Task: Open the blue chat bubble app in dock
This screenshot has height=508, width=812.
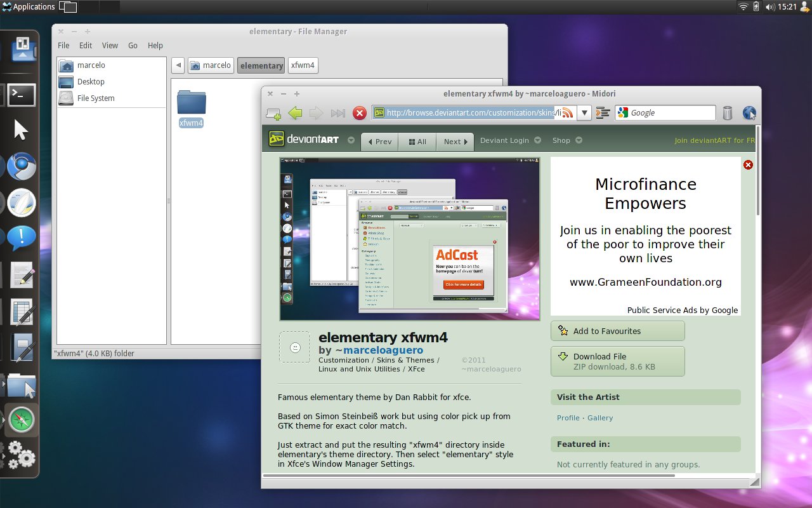Action: click(21, 238)
